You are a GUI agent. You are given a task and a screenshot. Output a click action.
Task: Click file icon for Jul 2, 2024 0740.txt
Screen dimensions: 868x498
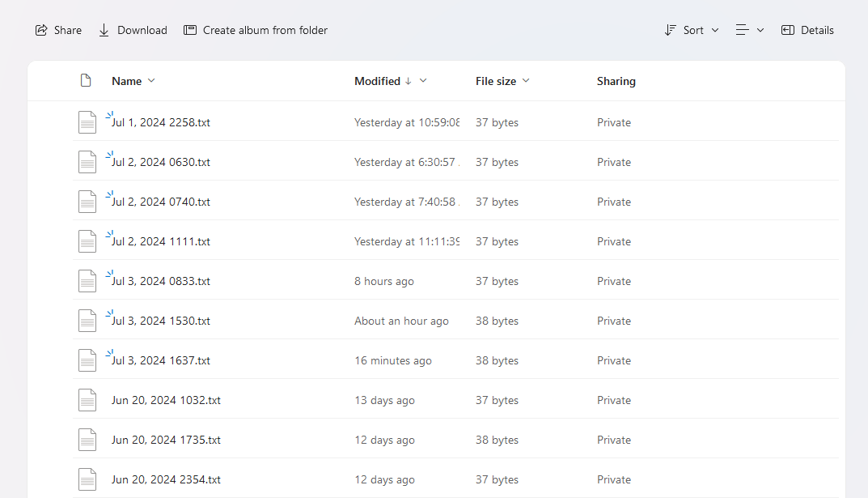[87, 202]
